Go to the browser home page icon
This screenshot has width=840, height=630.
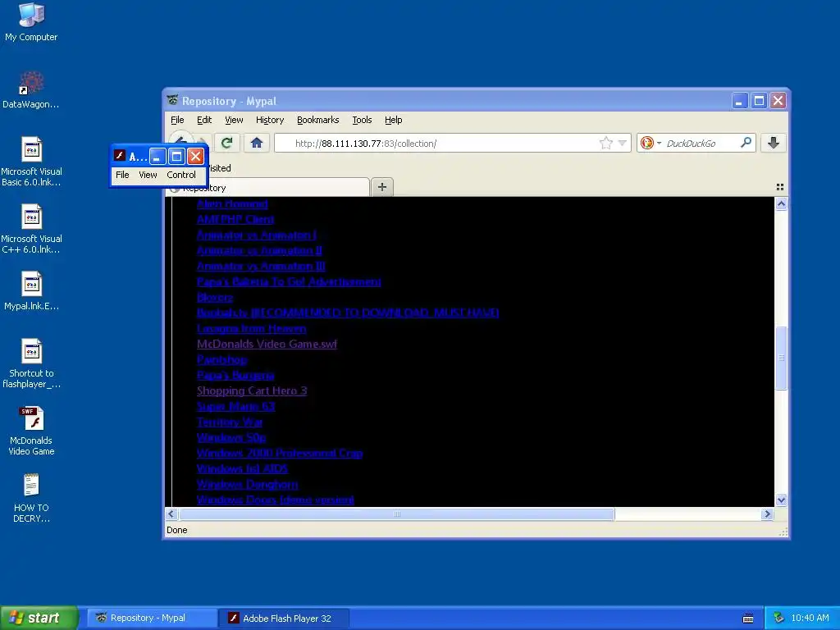257,143
